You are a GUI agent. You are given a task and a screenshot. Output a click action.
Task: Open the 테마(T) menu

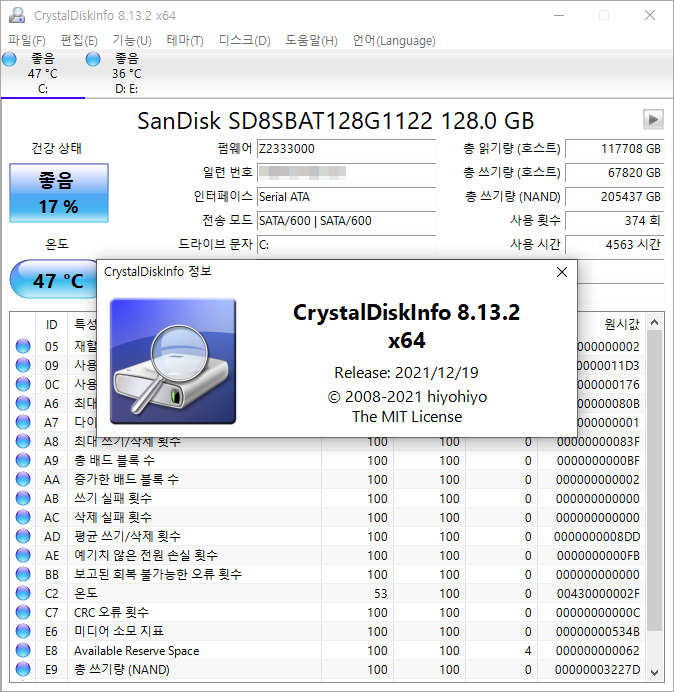pyautogui.click(x=185, y=41)
